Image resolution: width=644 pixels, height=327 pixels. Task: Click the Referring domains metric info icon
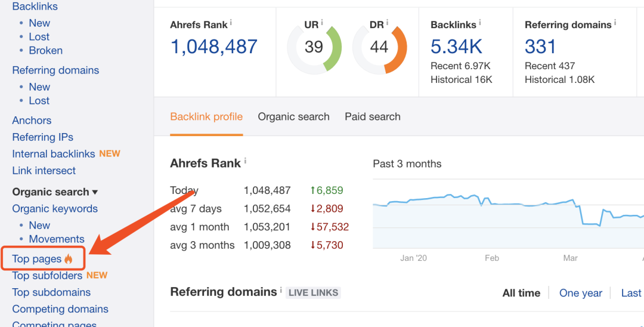(615, 23)
